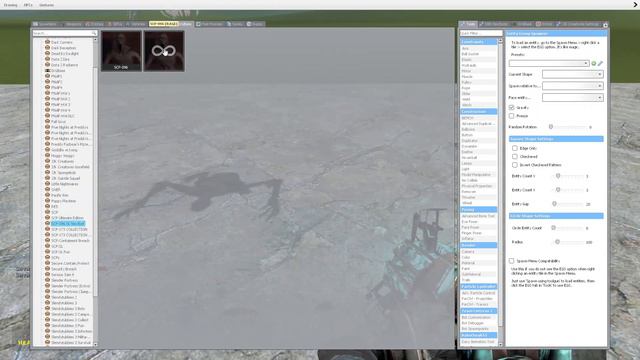
Task: Select the SCP-Containment Breach category
Action: (x=70, y=240)
